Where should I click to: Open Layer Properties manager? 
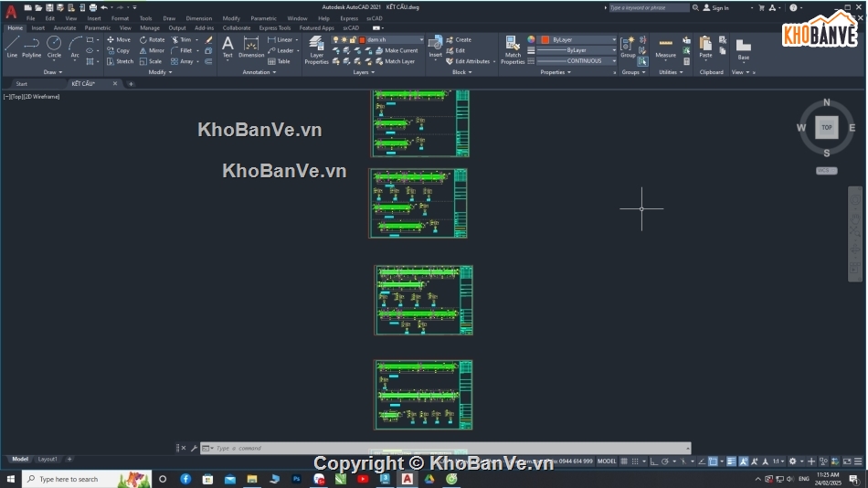(x=317, y=50)
